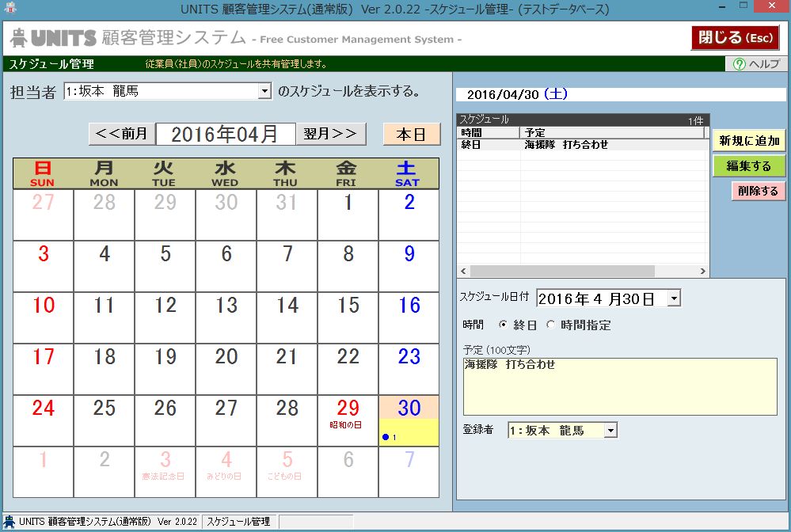This screenshot has width=791, height=532.
Task: Open the 担当者 staff dropdown
Action: tap(264, 91)
